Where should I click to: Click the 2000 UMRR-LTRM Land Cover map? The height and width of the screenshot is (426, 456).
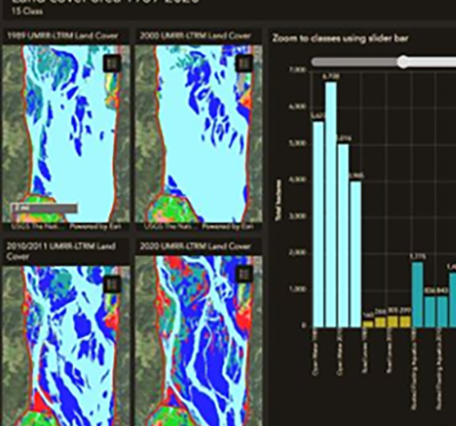pos(198,134)
